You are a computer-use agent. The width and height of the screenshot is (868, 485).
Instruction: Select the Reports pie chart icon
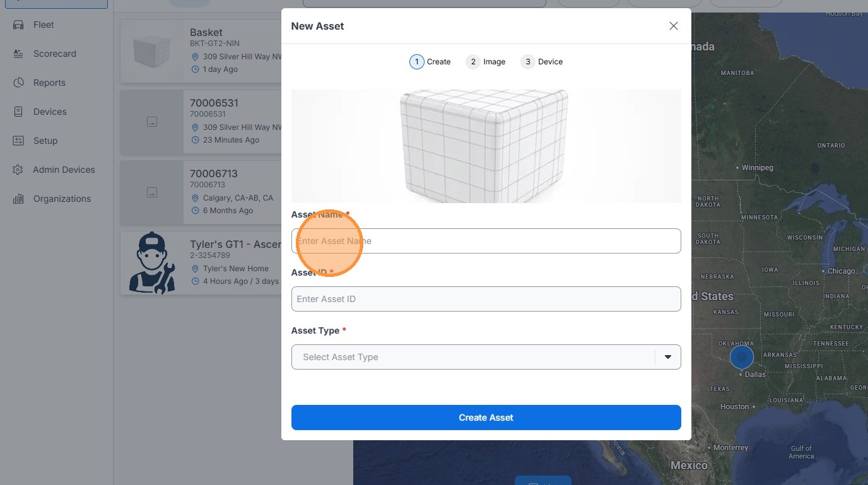point(18,83)
